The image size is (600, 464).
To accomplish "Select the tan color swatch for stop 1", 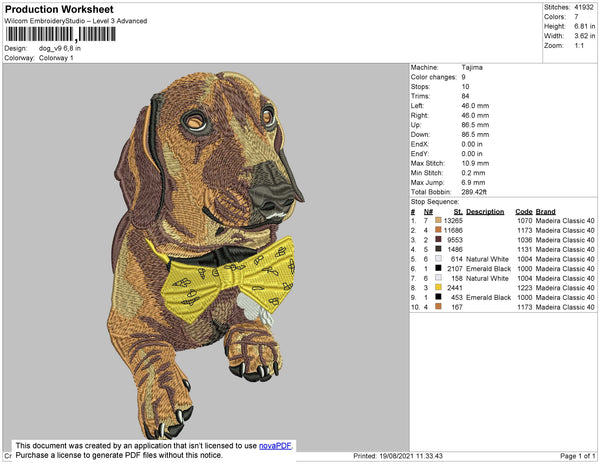I will click(439, 220).
